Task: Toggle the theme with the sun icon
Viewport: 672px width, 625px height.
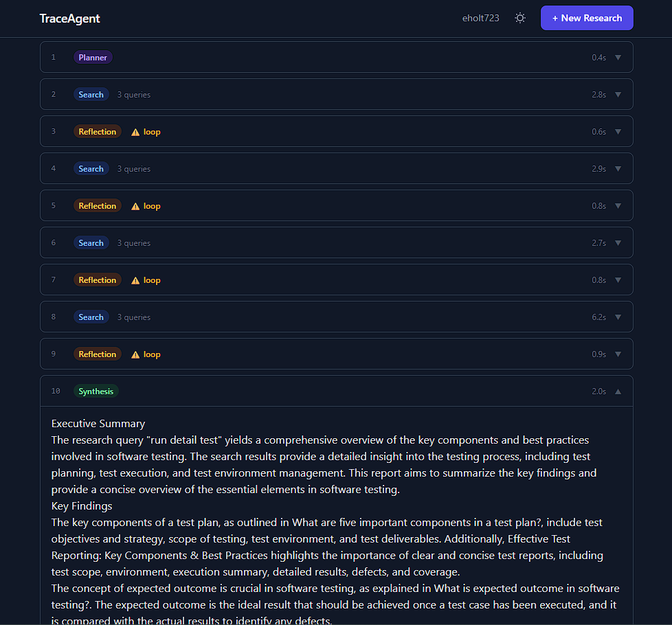Action: pyautogui.click(x=520, y=18)
